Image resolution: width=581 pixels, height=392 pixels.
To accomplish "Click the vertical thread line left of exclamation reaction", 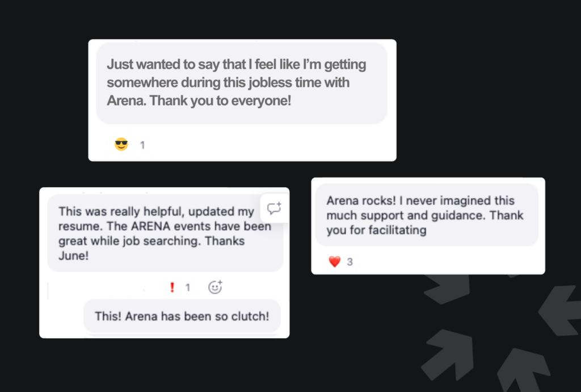I will pos(48,291).
